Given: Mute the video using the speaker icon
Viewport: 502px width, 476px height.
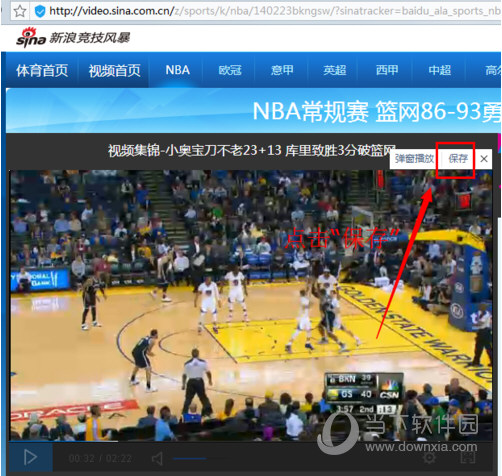Looking at the screenshot, I should (x=157, y=459).
